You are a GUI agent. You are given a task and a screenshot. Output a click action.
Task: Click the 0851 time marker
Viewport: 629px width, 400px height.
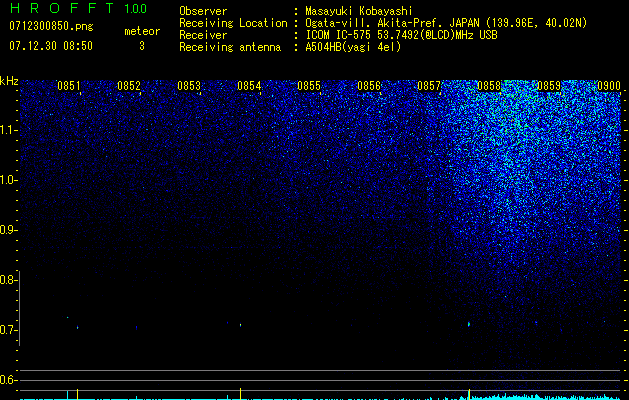(69, 86)
